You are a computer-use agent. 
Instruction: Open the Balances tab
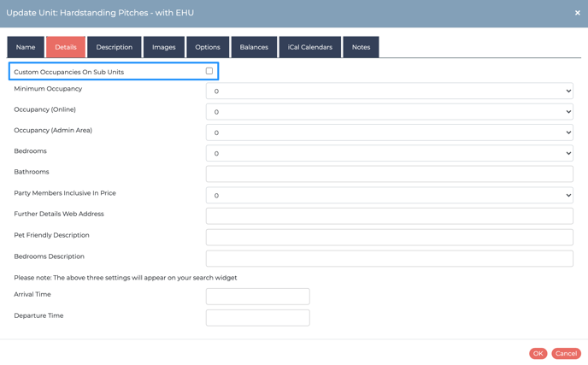click(254, 47)
